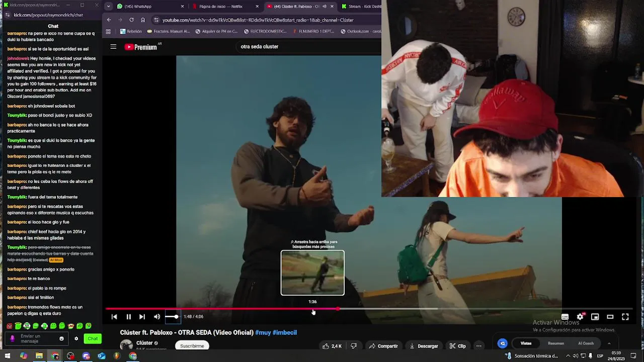Click the blue IQ extension icon
This screenshot has height=362, width=644.
502,343
